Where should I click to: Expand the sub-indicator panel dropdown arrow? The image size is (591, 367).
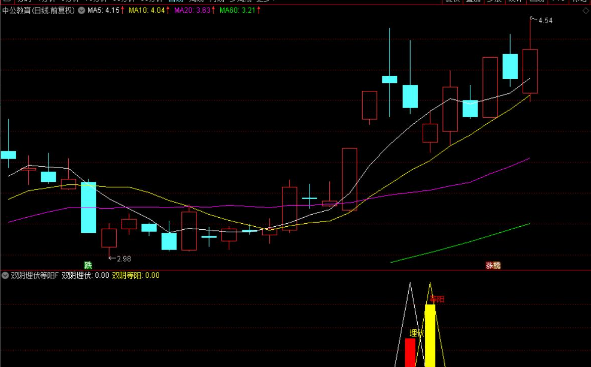click(5, 275)
